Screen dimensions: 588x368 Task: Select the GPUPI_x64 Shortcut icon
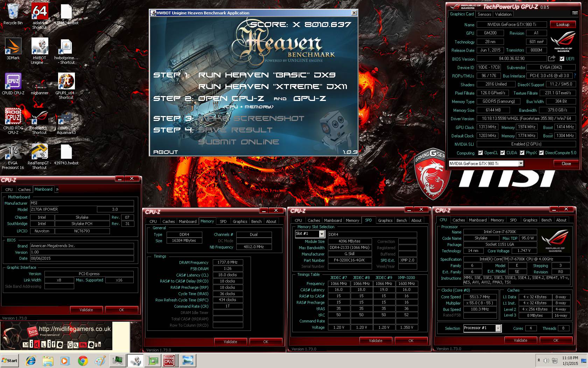(66, 86)
